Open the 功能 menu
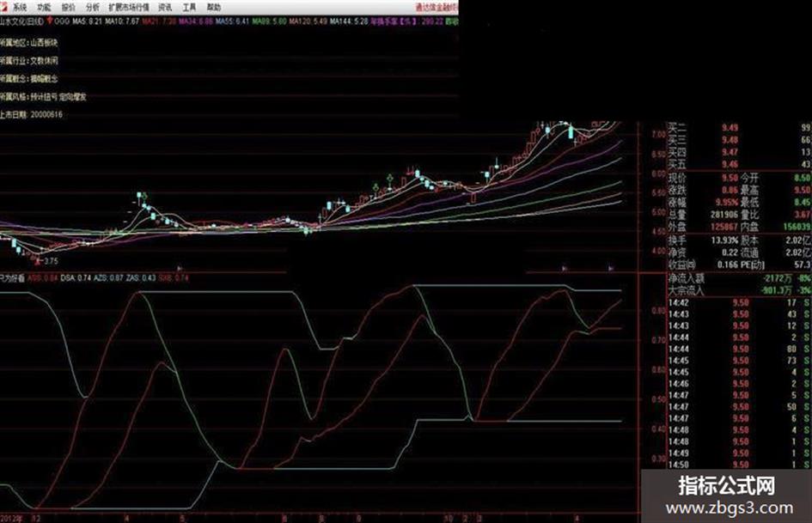The width and height of the screenshot is (812, 523). 44,7
